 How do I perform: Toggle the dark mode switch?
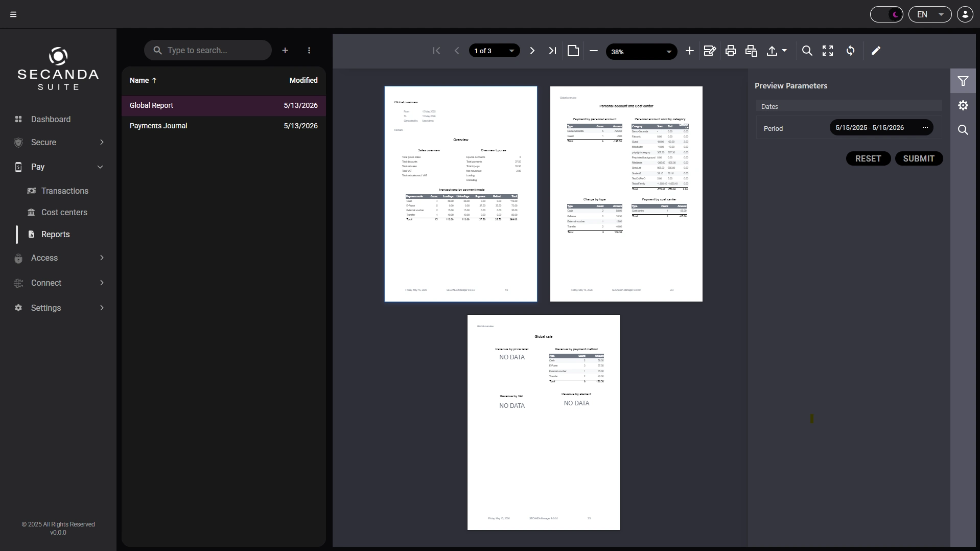click(886, 14)
